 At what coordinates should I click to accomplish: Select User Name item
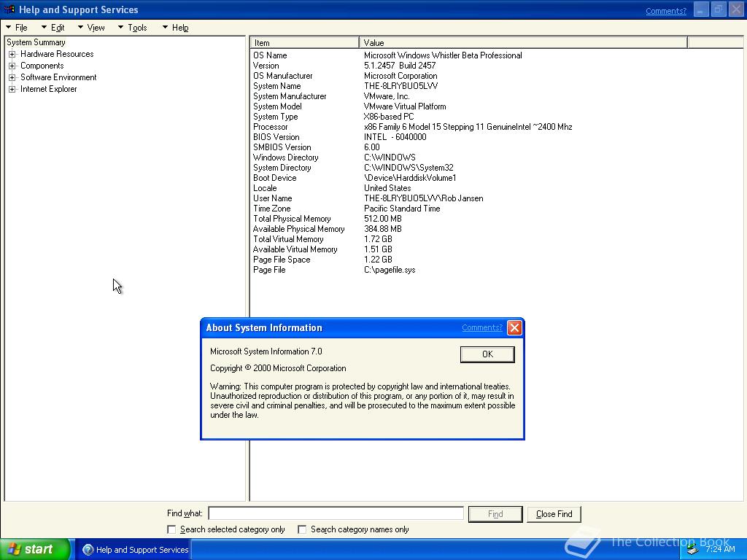273,198
